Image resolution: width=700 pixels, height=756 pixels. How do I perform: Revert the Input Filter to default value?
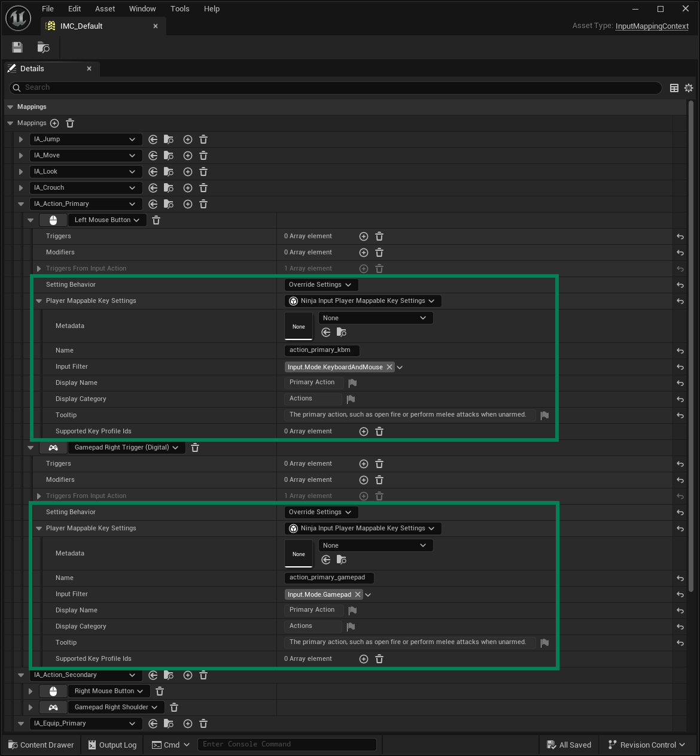click(680, 367)
